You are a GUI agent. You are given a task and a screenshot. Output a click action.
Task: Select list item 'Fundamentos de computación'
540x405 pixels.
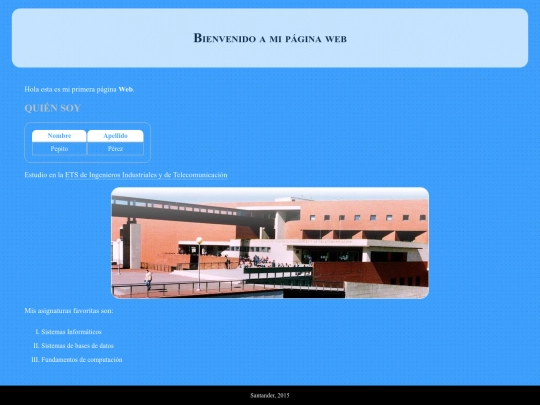tap(82, 360)
